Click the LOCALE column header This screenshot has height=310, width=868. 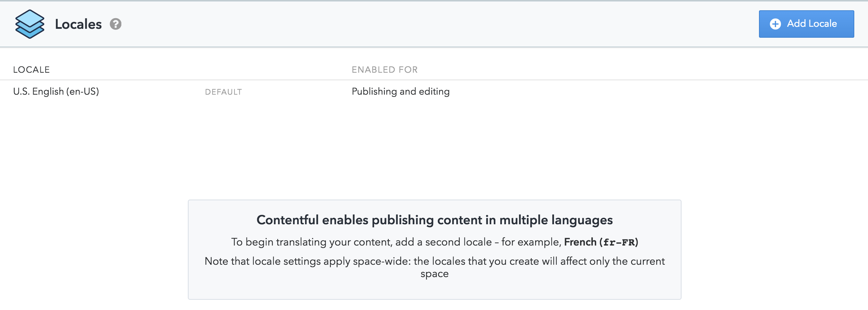[x=32, y=70]
